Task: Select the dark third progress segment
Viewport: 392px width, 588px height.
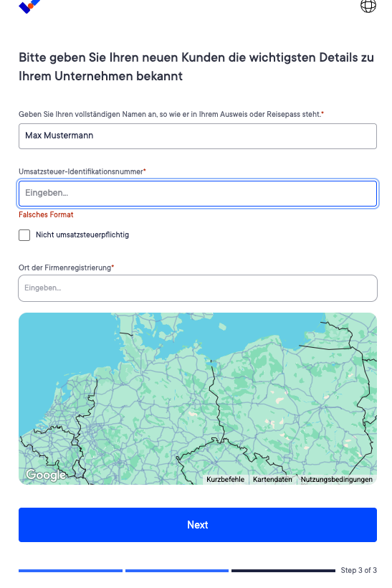Action: (283, 570)
